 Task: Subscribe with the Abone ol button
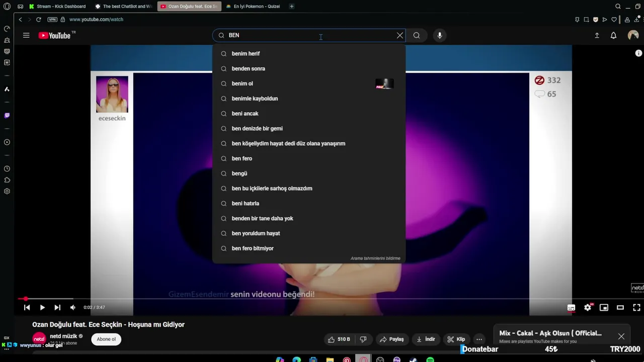106,339
